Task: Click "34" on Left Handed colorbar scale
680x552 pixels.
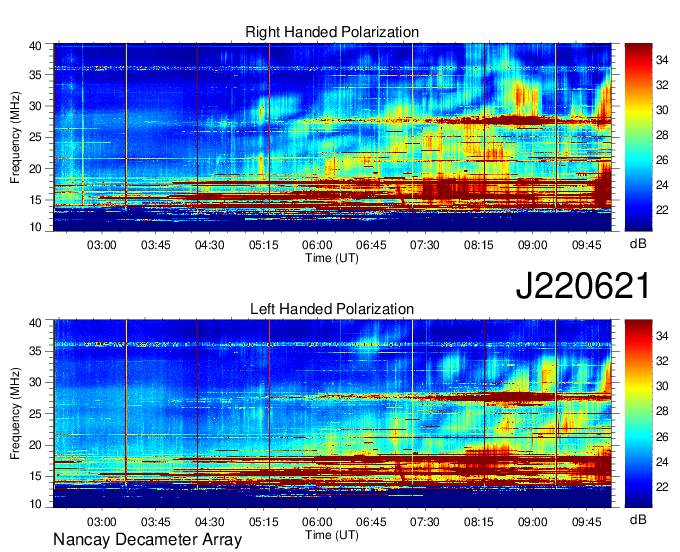Action: (x=662, y=336)
